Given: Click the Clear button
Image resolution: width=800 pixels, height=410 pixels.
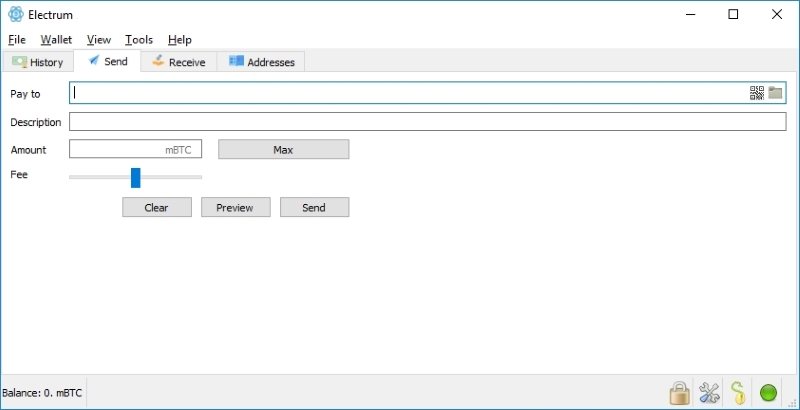Looking at the screenshot, I should tap(157, 208).
